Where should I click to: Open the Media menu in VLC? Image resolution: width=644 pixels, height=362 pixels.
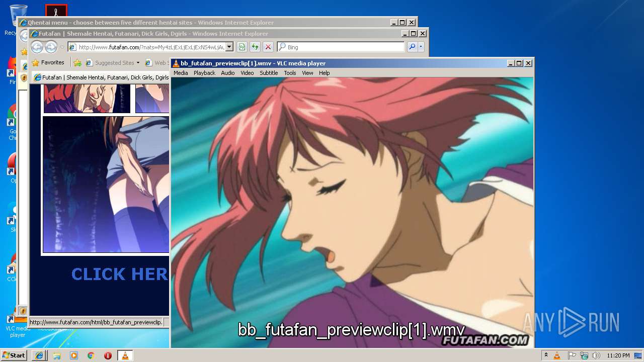(181, 73)
